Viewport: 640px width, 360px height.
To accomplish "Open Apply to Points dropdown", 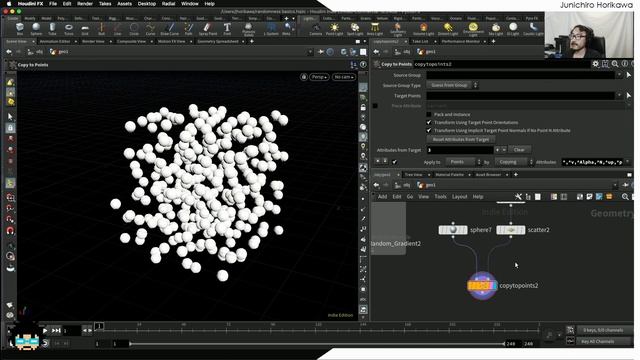I will point(463,162).
